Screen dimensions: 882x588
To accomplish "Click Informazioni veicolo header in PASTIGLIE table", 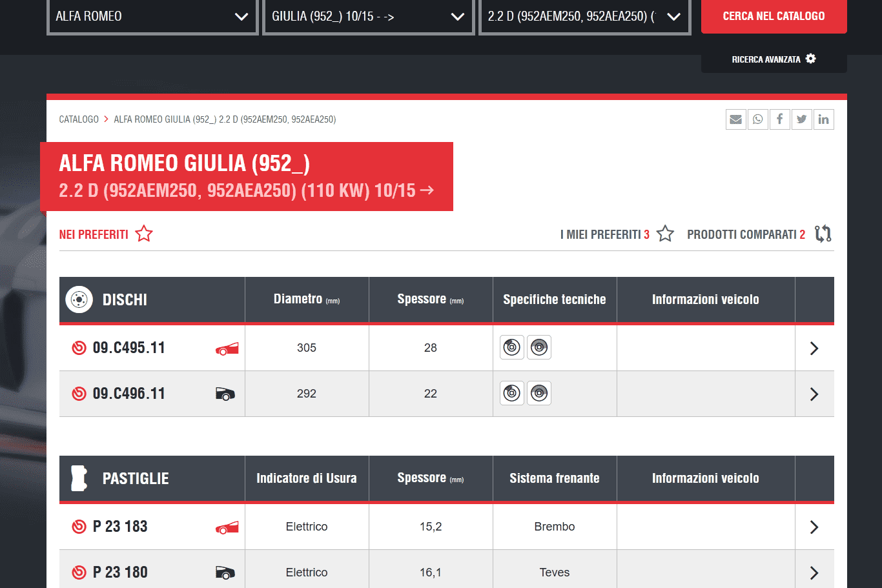I will (x=706, y=478).
